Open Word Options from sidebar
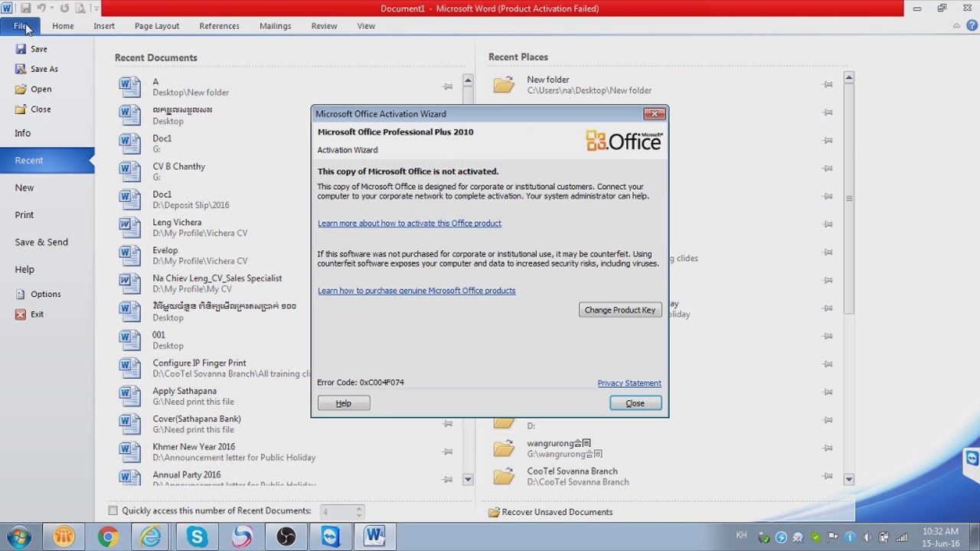Viewport: 980px width, 551px height. (38, 294)
